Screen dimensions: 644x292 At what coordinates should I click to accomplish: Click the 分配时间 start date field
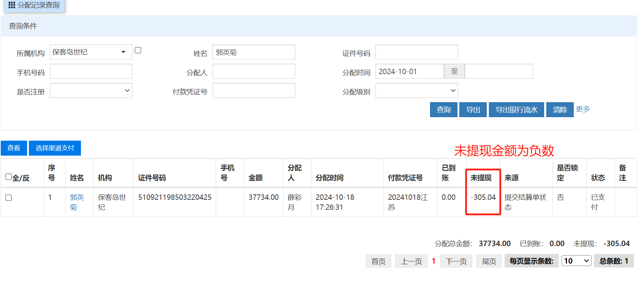point(409,71)
